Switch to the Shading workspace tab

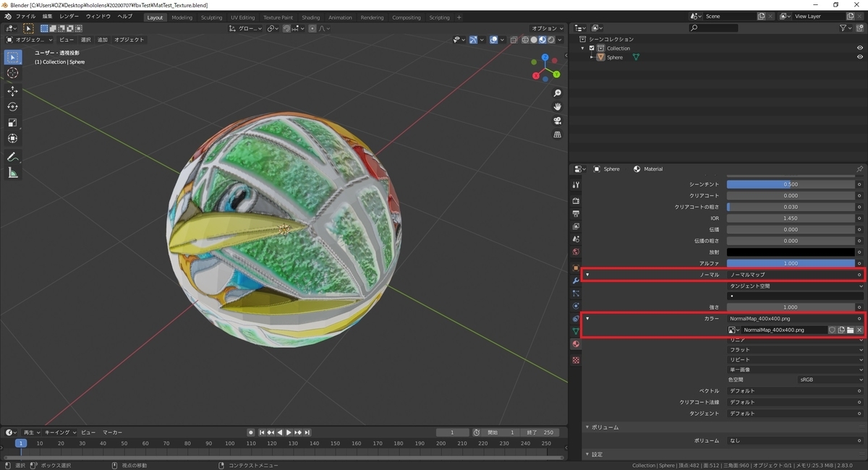point(310,17)
